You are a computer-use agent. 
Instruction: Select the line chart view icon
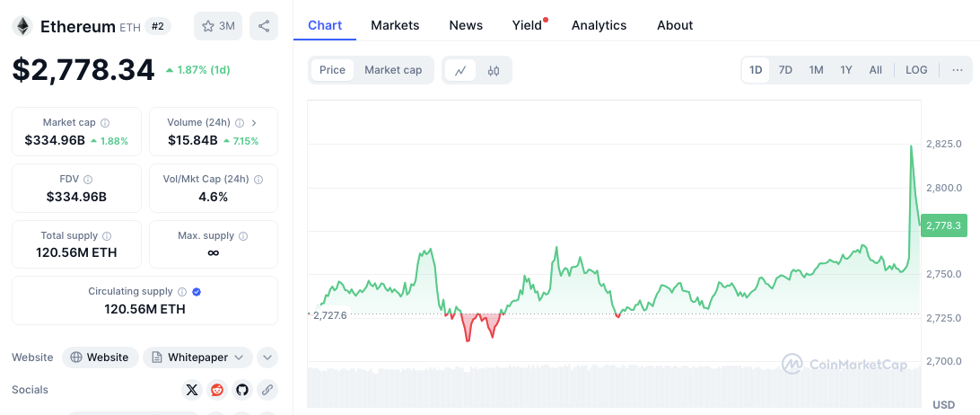click(460, 70)
